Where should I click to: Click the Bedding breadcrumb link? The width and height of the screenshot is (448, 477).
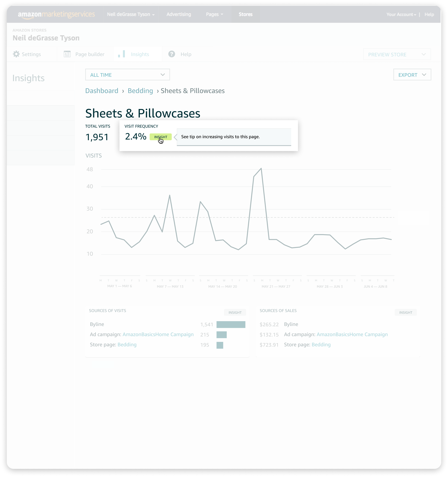click(140, 91)
